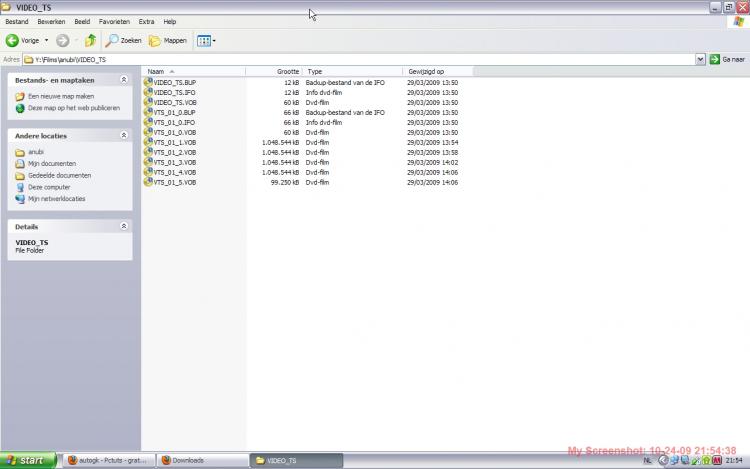Select the VIDEO_TS.VOB file icon
Viewport: 750px width, 469px height.
pyautogui.click(x=148, y=102)
